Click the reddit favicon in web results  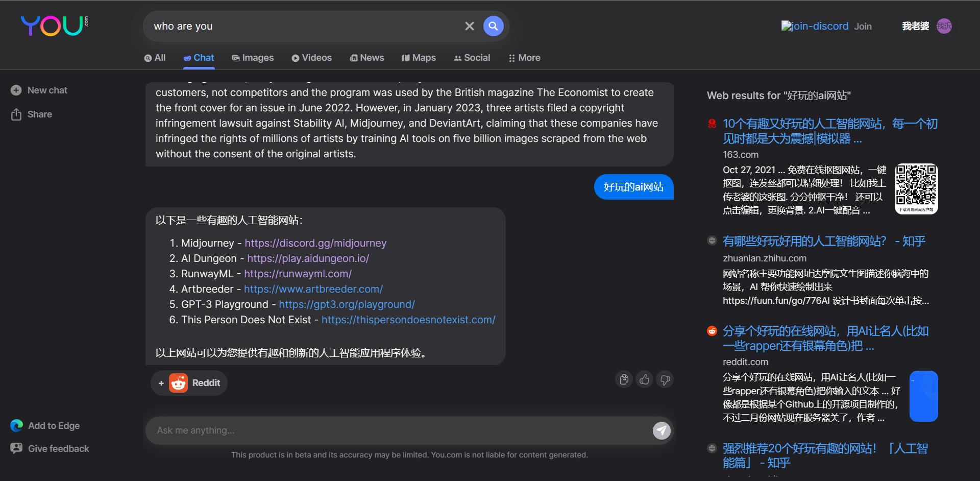coord(712,331)
